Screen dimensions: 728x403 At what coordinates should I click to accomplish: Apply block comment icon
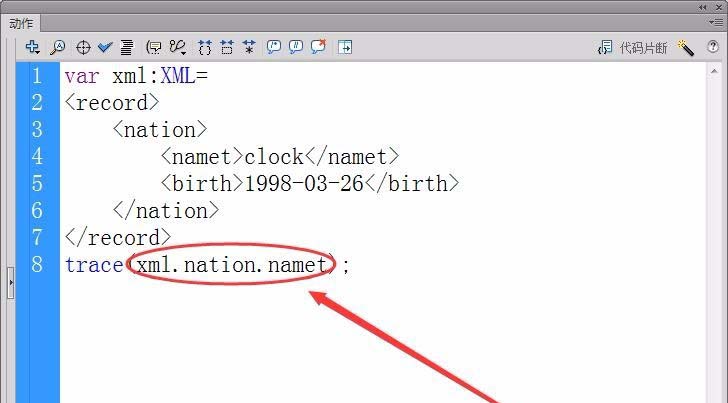coord(274,46)
